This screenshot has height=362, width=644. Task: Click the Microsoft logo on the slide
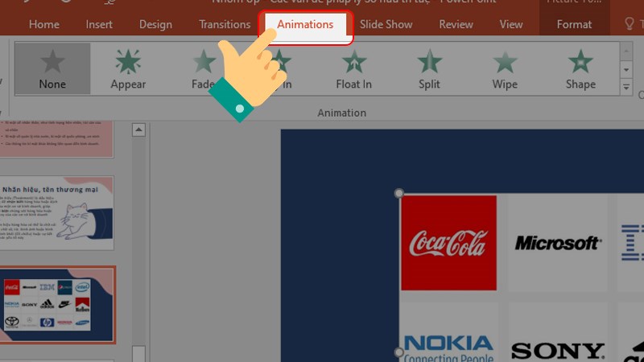(x=558, y=243)
